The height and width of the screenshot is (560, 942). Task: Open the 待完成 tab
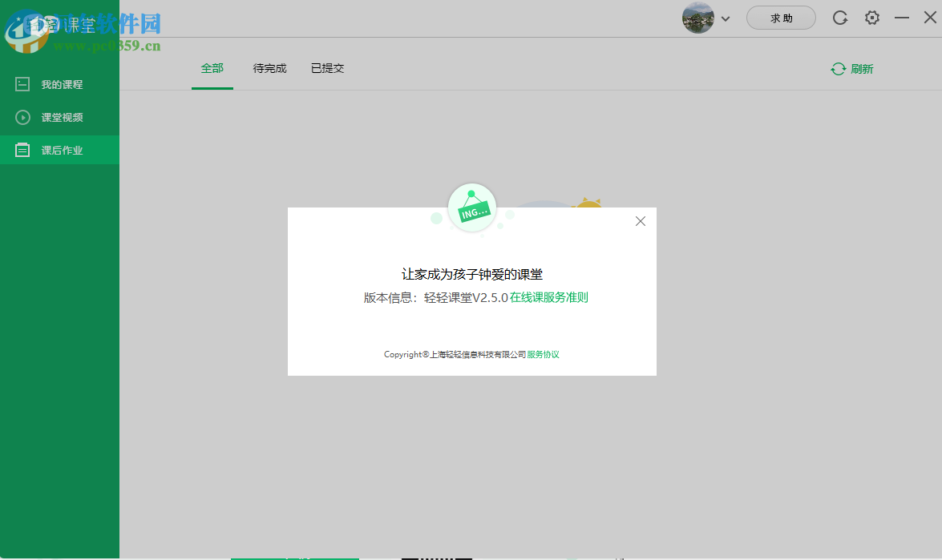coord(269,68)
